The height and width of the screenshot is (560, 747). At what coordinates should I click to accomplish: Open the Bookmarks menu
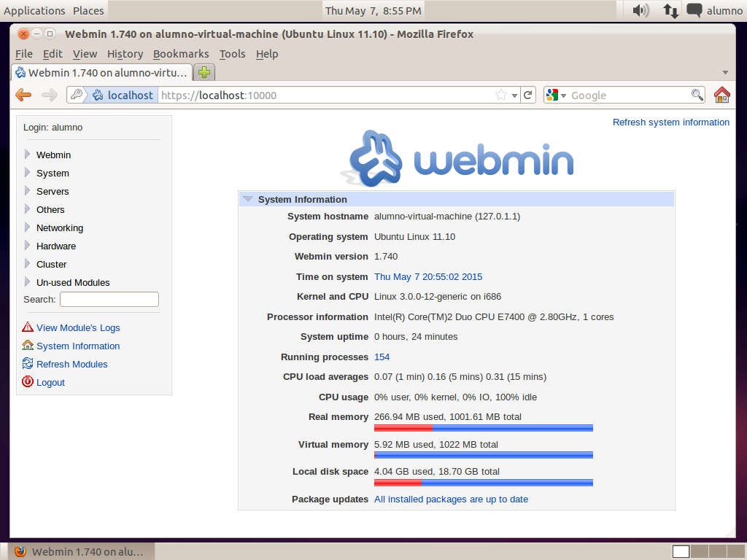coord(181,54)
